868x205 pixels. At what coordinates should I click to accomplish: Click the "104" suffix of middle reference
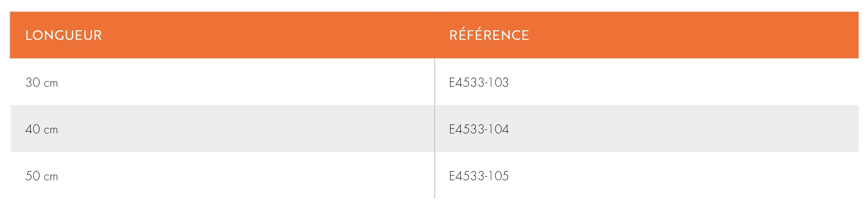pos(499,129)
